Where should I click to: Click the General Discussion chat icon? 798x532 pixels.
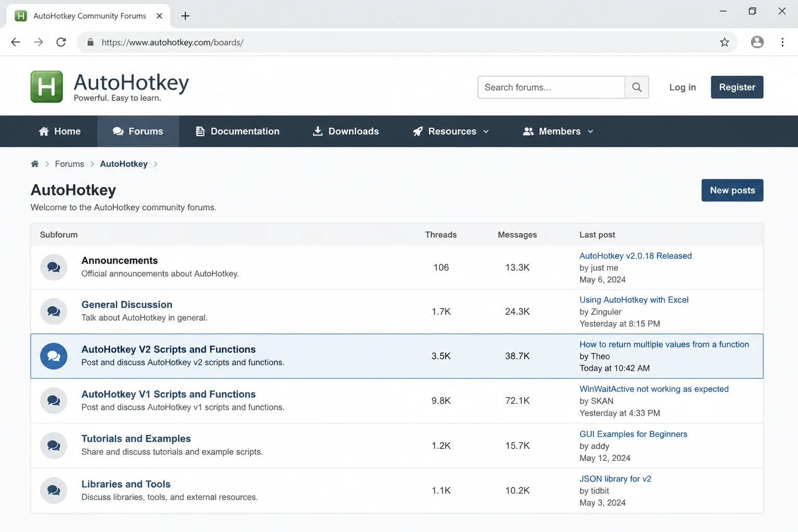54,312
